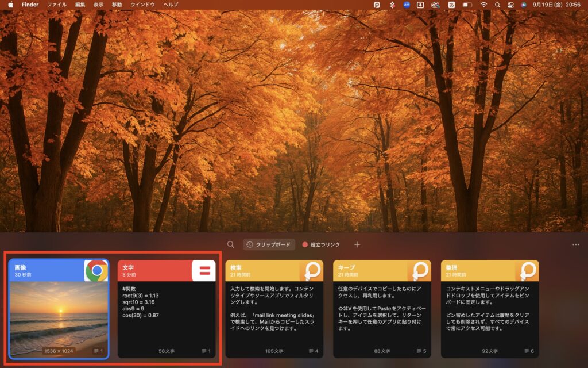Open the ファイル menu
The width and height of the screenshot is (588, 368).
(x=56, y=5)
